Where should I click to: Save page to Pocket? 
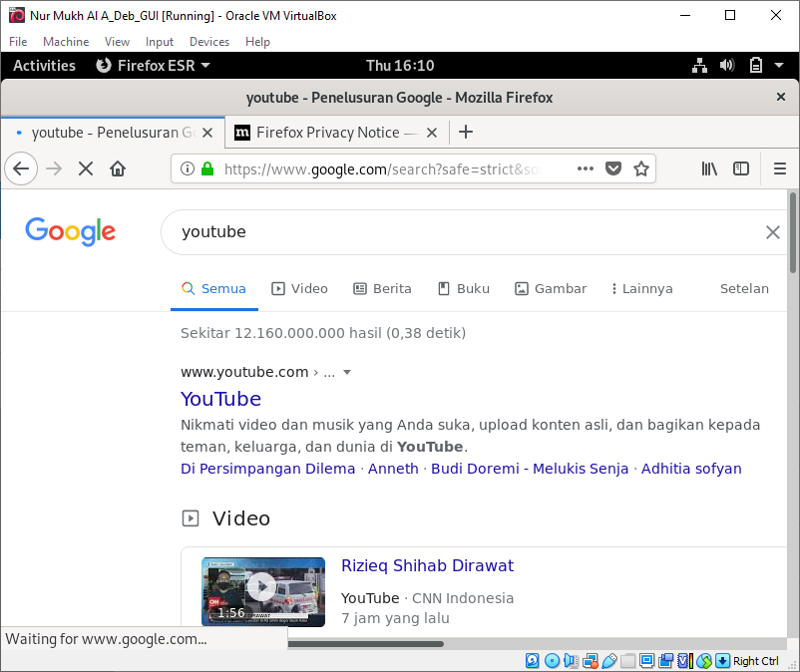point(613,168)
